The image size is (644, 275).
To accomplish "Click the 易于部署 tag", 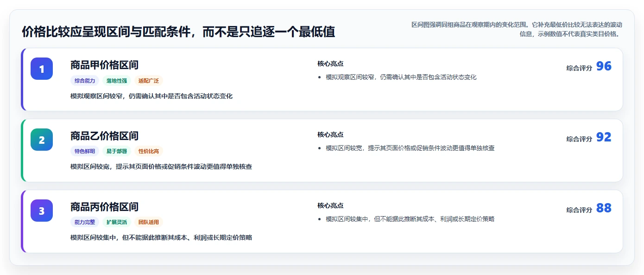I will [117, 151].
